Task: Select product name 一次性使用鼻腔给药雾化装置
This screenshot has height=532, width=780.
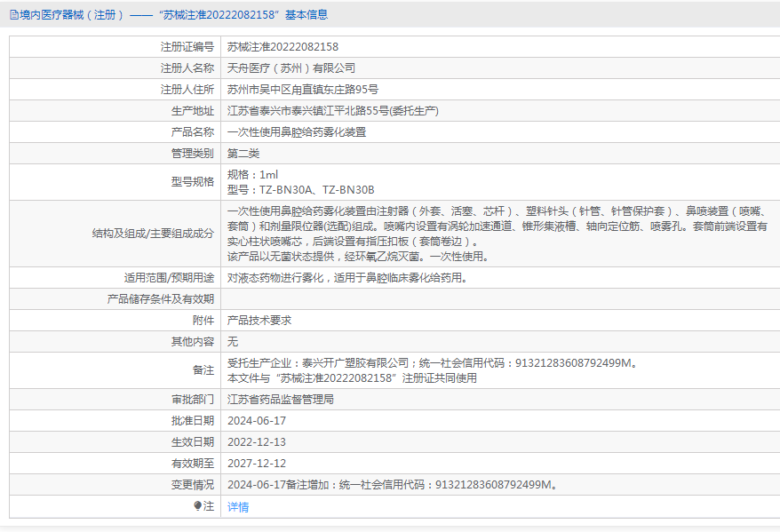Action: click(x=297, y=132)
